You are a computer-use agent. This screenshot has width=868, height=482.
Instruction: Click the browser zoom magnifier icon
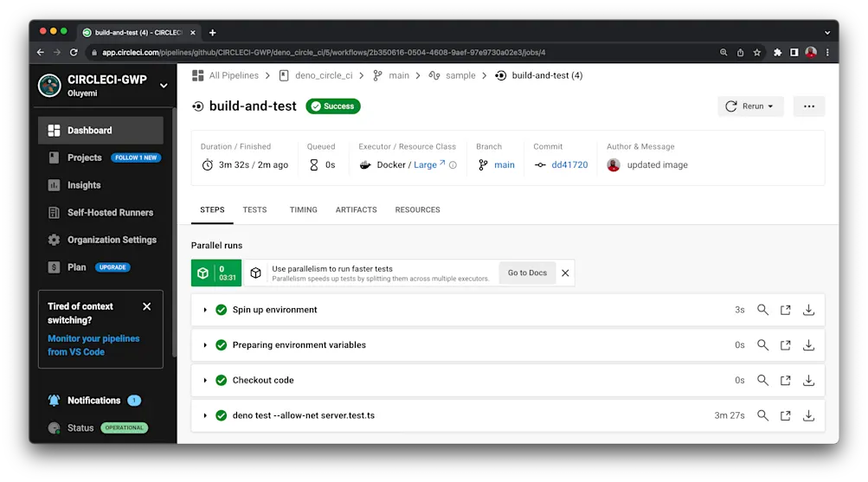(x=723, y=52)
